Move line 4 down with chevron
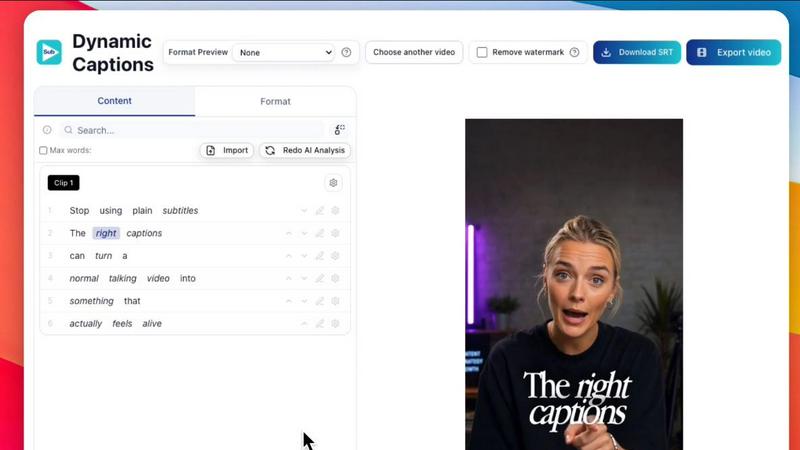Image resolution: width=800 pixels, height=450 pixels. pyautogui.click(x=304, y=279)
